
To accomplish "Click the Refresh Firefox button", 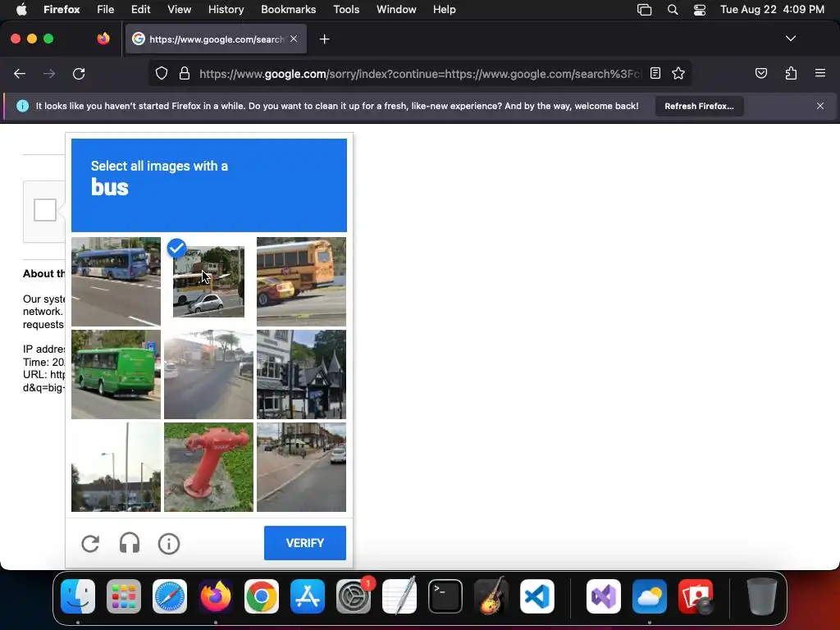I will pyautogui.click(x=699, y=106).
